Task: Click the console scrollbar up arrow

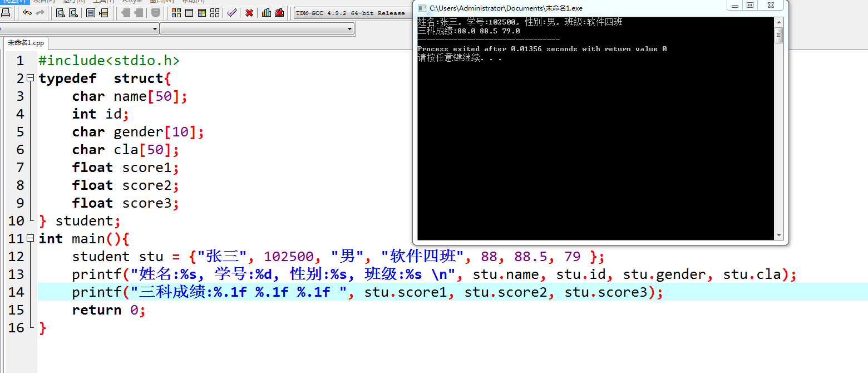Action: tap(779, 22)
